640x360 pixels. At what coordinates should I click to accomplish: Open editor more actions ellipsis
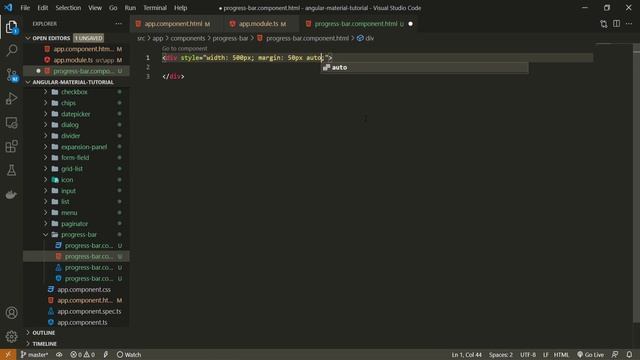pos(629,24)
